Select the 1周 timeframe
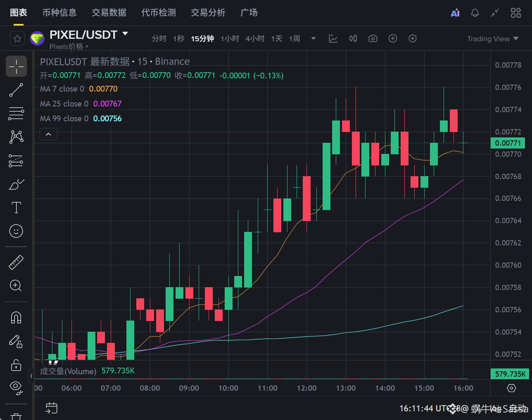The image size is (532, 420). point(294,39)
